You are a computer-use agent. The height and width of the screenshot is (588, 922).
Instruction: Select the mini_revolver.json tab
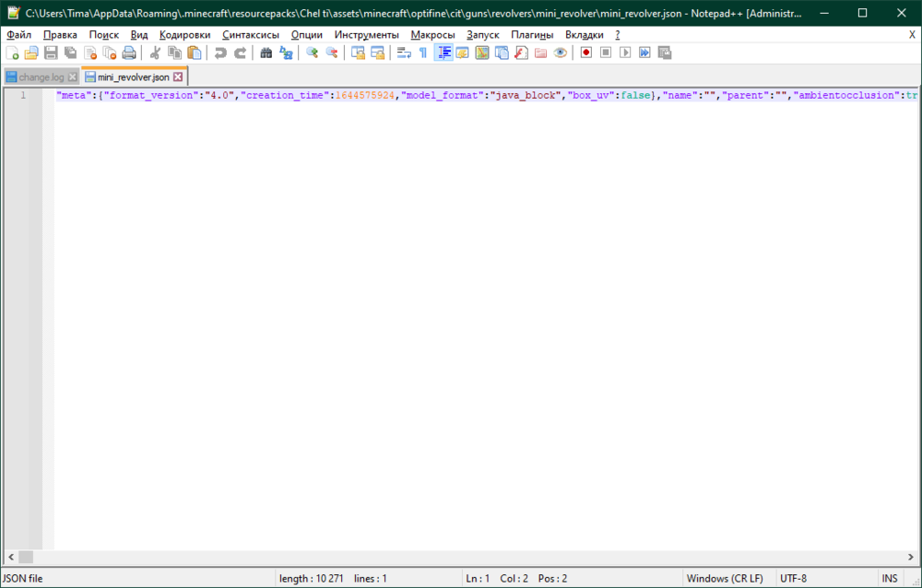click(x=134, y=77)
